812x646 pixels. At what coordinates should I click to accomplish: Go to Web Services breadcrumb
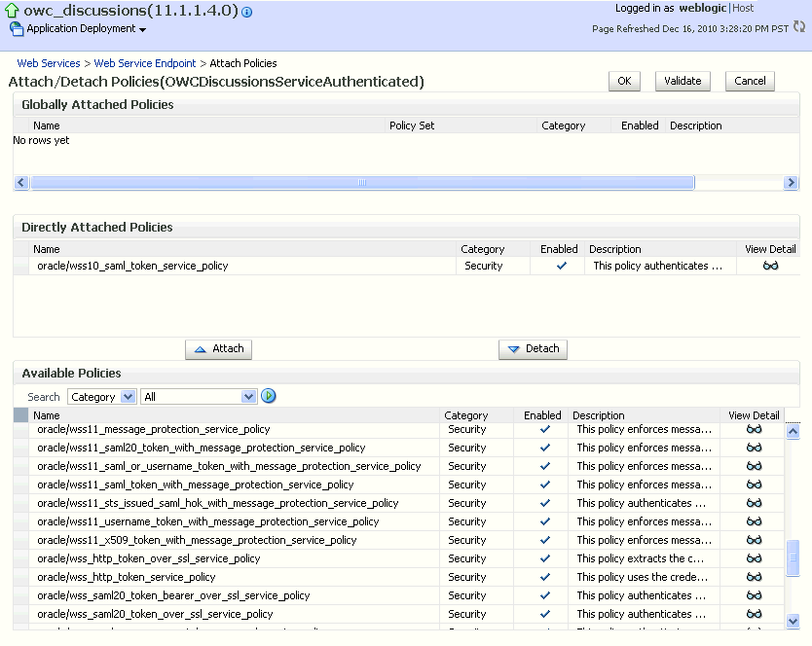pyautogui.click(x=49, y=63)
